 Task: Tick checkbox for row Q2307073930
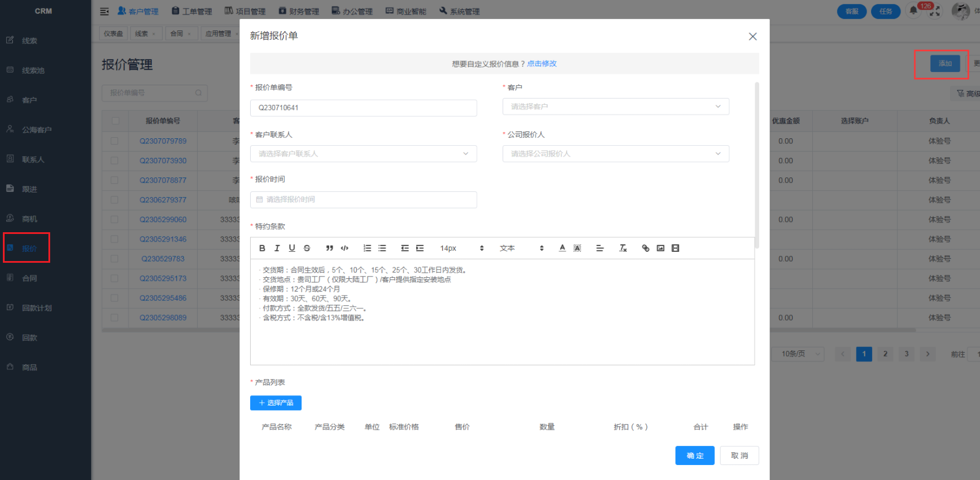pos(115,161)
